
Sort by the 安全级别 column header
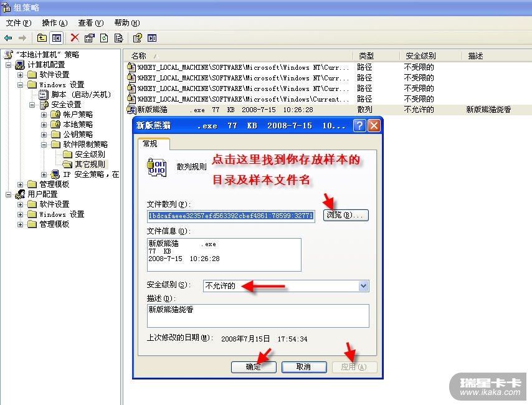tap(431, 55)
